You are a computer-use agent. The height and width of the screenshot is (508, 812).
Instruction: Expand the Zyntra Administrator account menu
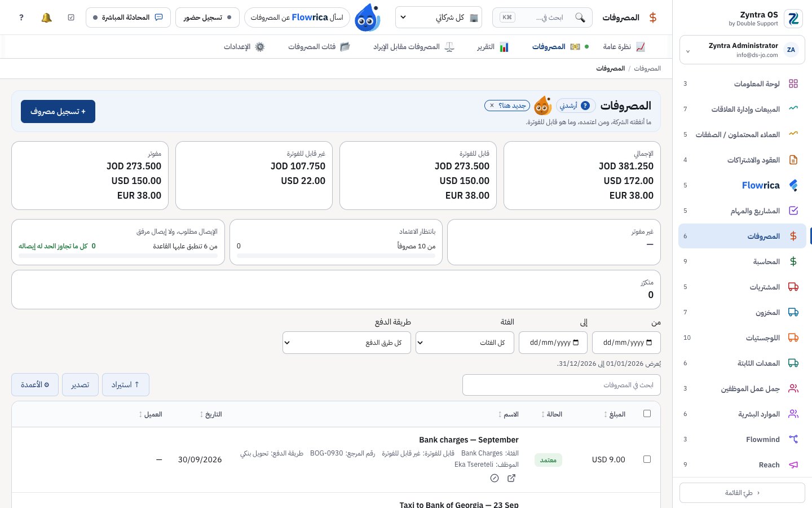click(x=742, y=50)
